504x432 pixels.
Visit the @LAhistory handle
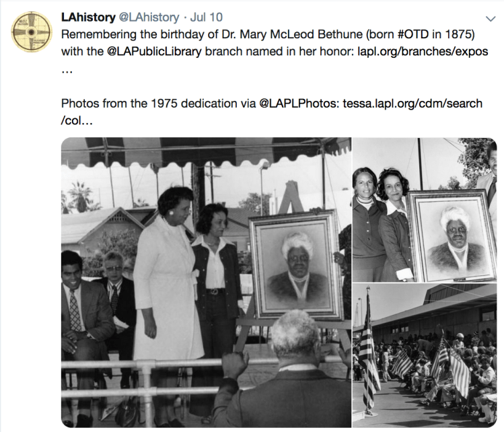149,17
